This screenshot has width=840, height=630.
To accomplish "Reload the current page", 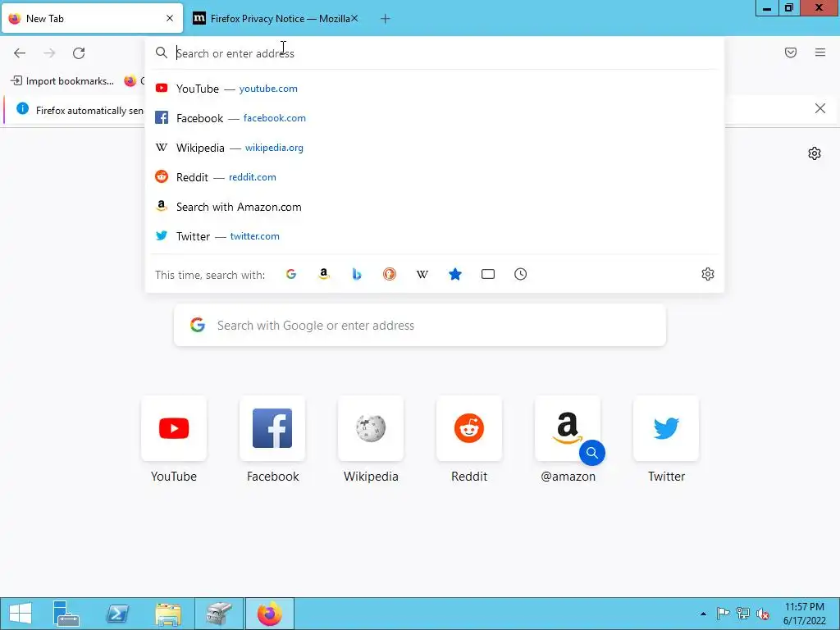I will pyautogui.click(x=79, y=53).
